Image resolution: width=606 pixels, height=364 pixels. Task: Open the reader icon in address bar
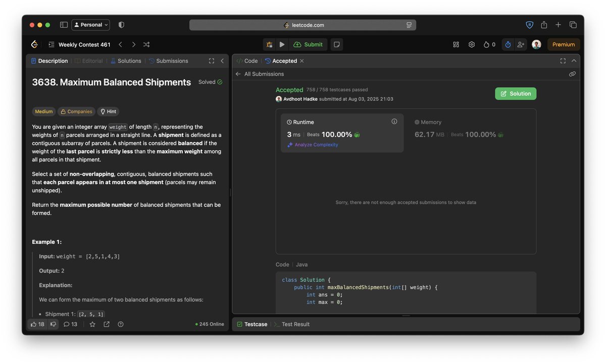(409, 25)
